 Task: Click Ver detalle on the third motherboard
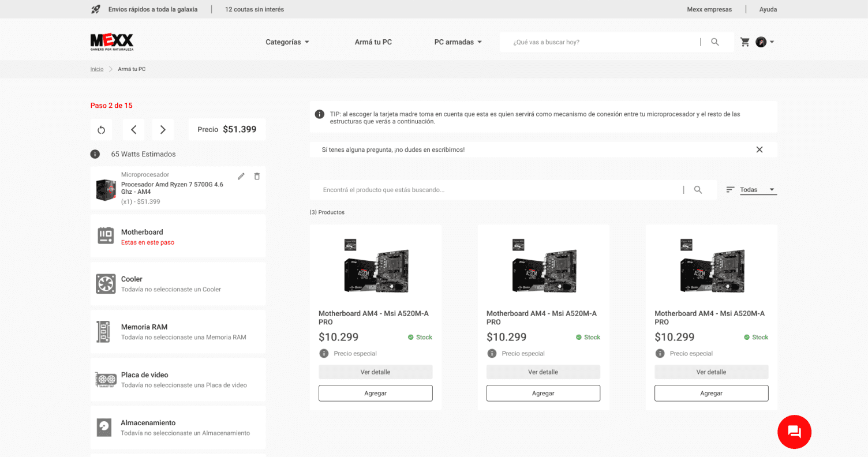tap(712, 372)
